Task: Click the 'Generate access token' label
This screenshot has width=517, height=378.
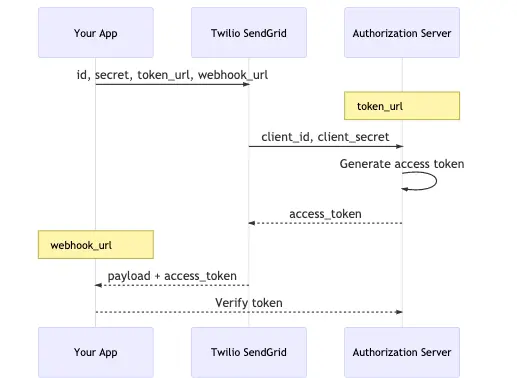Action: [402, 164]
